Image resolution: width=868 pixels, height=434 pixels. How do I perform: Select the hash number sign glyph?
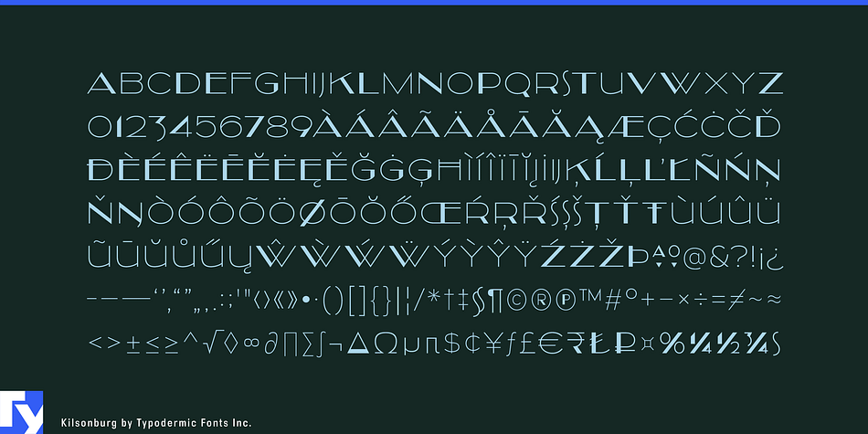point(612,302)
